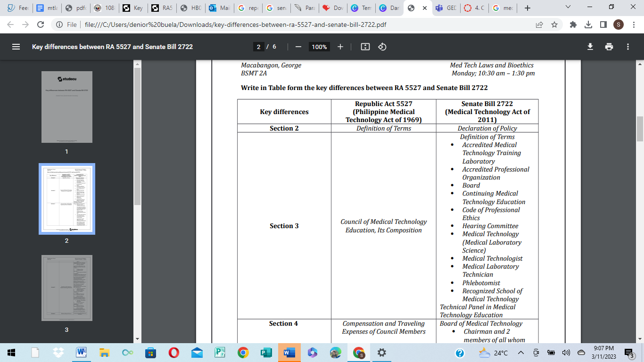Viewport: 644px width, 362px height.
Task: Bookmark this page with star icon
Action: click(554, 25)
